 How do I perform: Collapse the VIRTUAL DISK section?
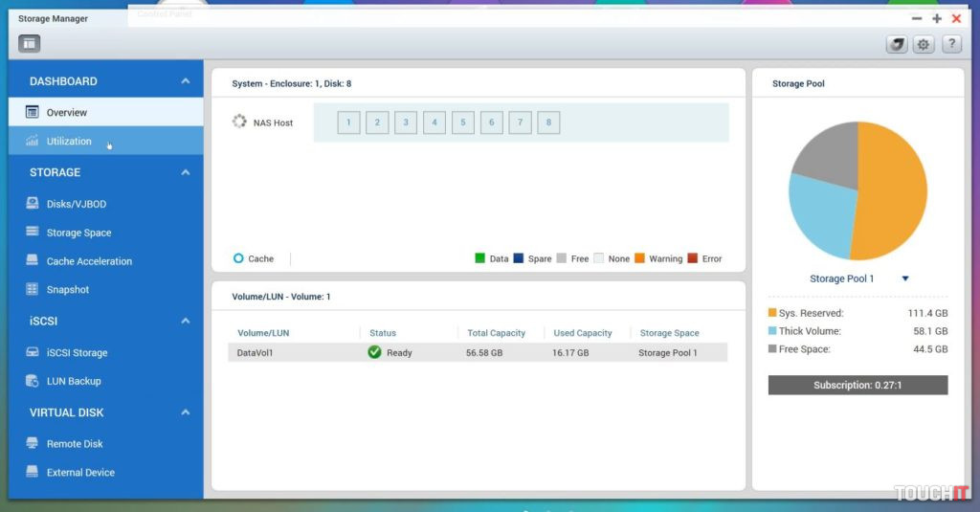(x=186, y=412)
